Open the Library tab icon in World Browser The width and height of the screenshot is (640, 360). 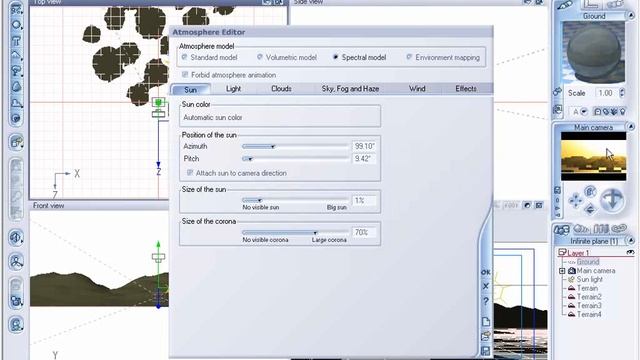[601, 229]
